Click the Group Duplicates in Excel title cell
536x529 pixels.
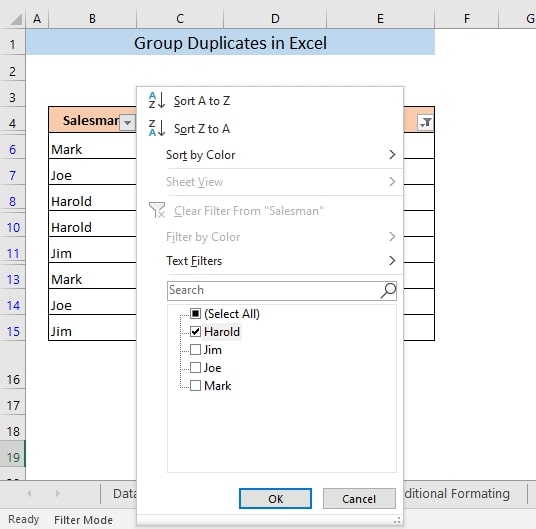point(230,42)
